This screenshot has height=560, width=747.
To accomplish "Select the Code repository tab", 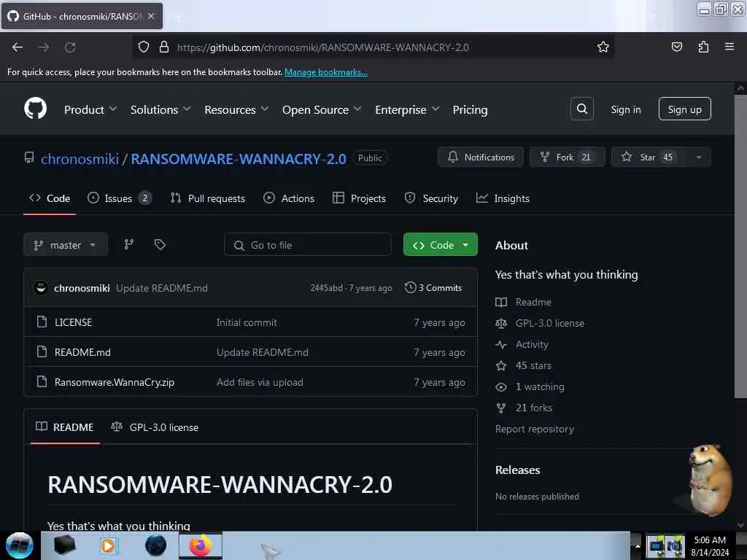I will (x=50, y=198).
